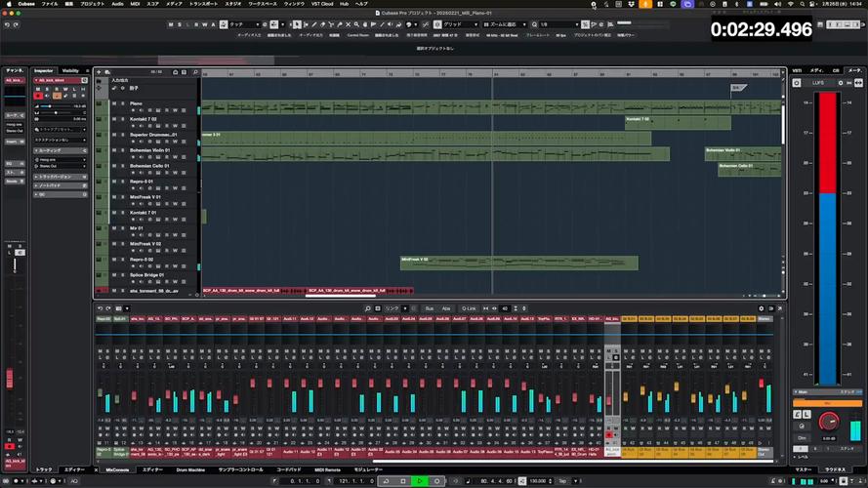
Task: Select the Mute X tool in toolbar
Action: tap(349, 25)
